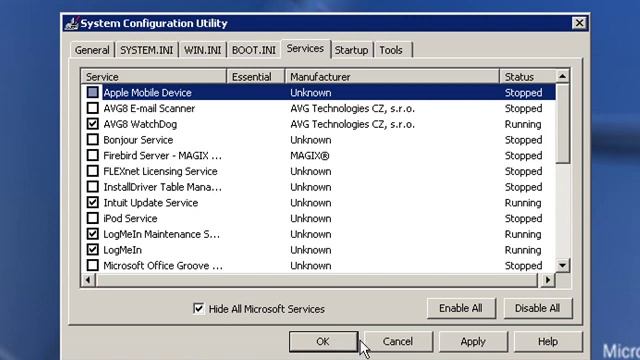Select the AVG8 WatchDog service name
This screenshot has width=640, height=360.
pos(140,124)
